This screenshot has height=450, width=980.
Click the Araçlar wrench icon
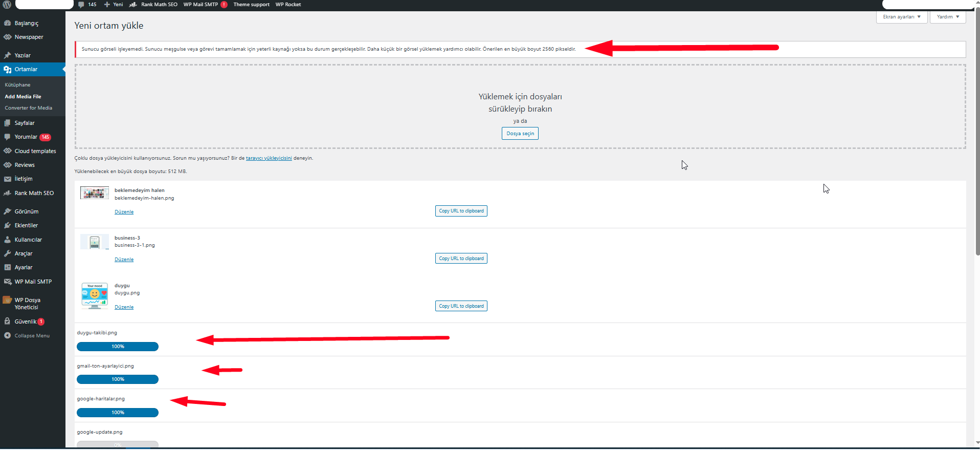coord(7,254)
